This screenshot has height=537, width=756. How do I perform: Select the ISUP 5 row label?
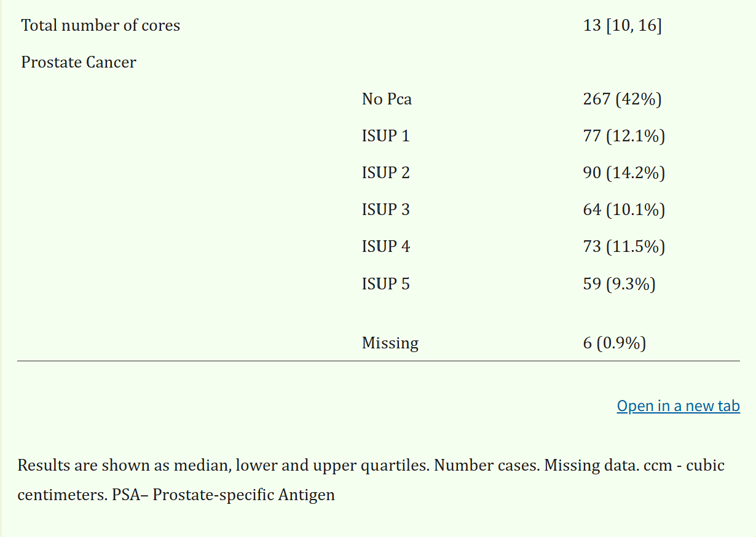click(x=385, y=284)
